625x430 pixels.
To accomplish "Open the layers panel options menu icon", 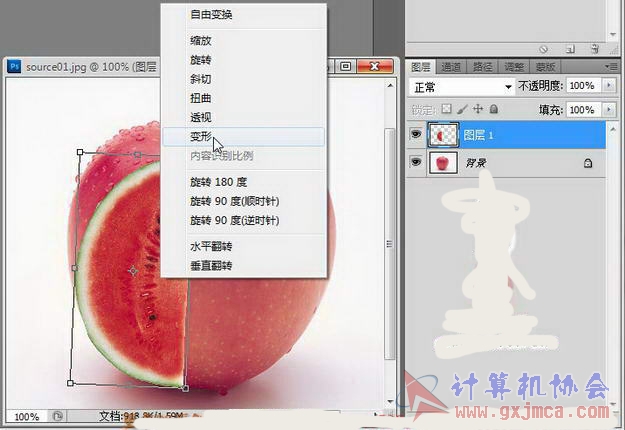I will 611,67.
